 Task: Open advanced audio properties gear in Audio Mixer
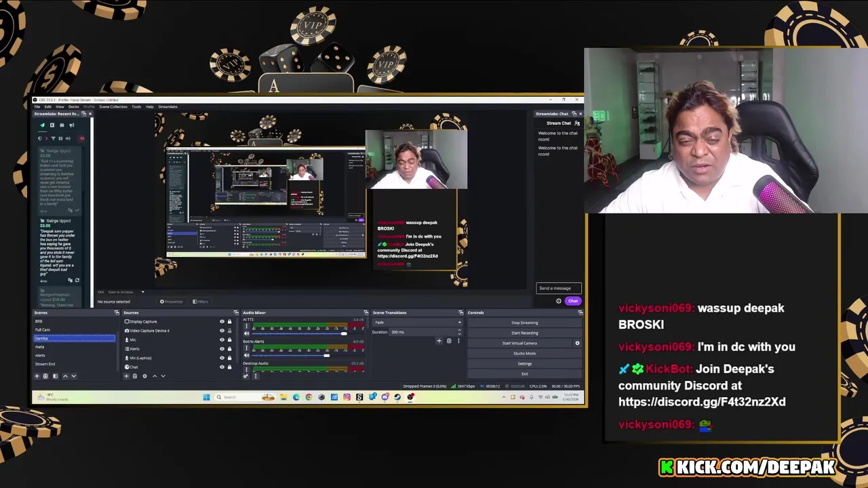coord(246,376)
